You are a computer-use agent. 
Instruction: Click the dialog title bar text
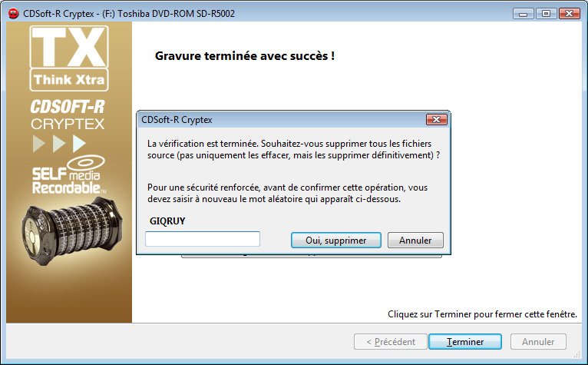point(177,120)
